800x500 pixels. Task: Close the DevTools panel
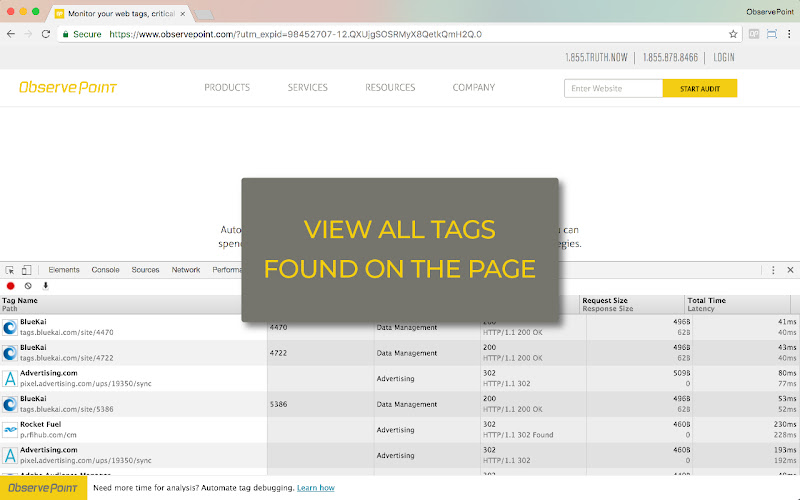tap(790, 270)
